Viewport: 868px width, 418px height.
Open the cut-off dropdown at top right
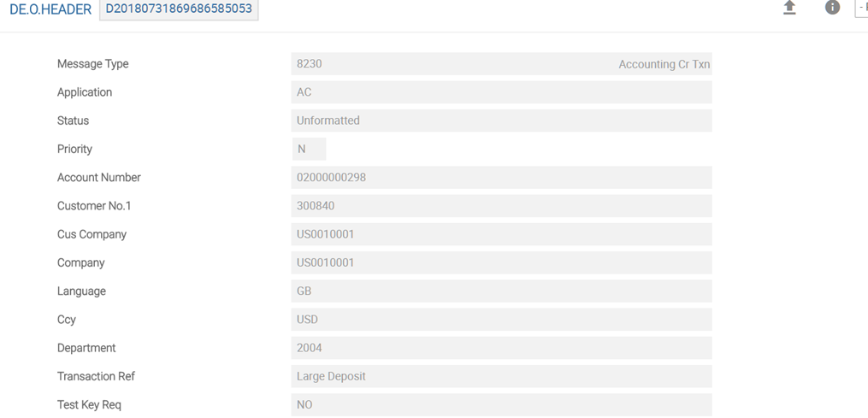[861, 8]
